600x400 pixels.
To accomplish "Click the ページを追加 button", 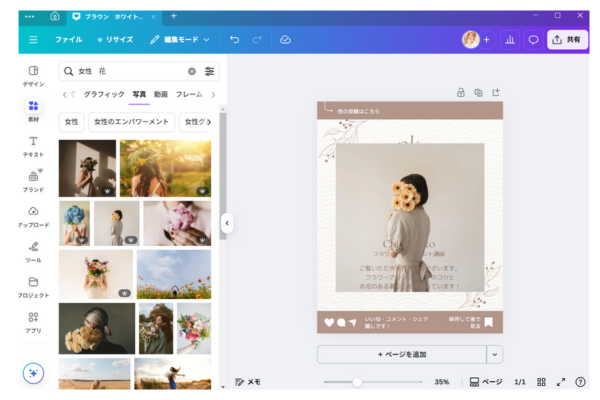I will [401, 354].
